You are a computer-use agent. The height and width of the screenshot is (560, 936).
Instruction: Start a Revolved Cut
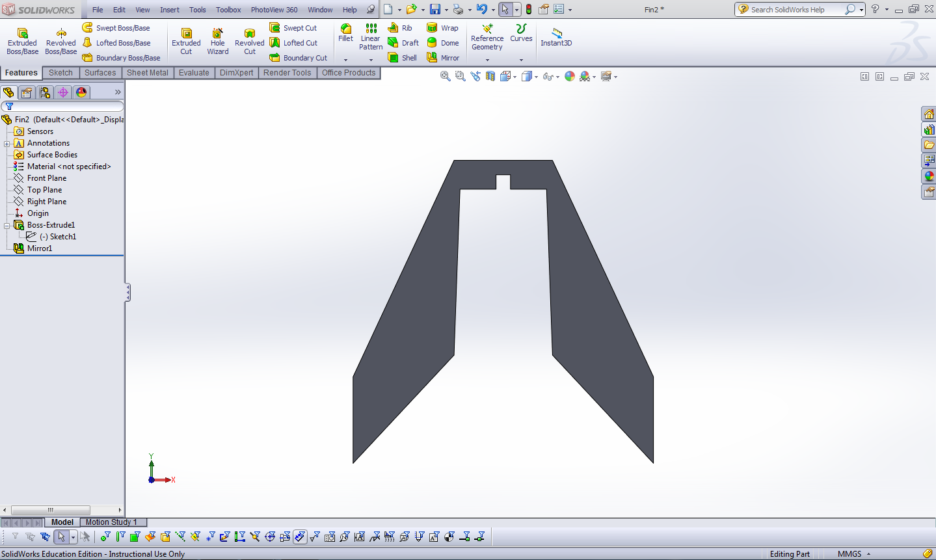(x=250, y=41)
